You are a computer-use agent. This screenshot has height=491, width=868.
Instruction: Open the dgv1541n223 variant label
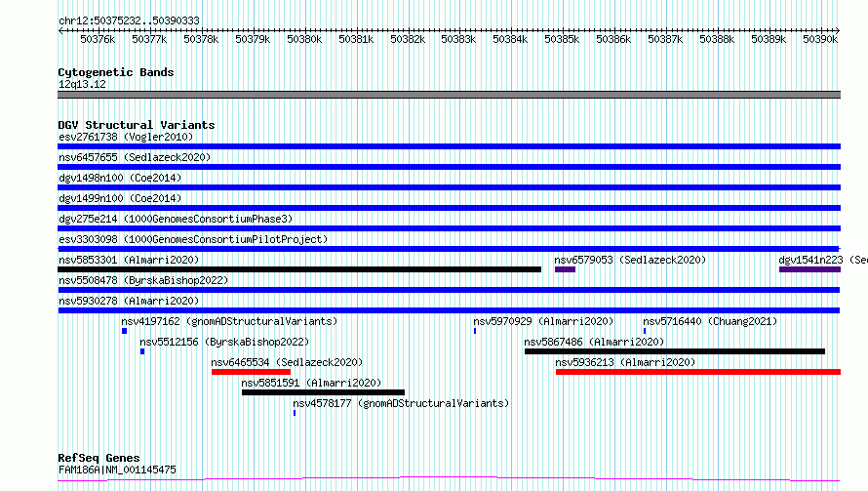[822, 260]
